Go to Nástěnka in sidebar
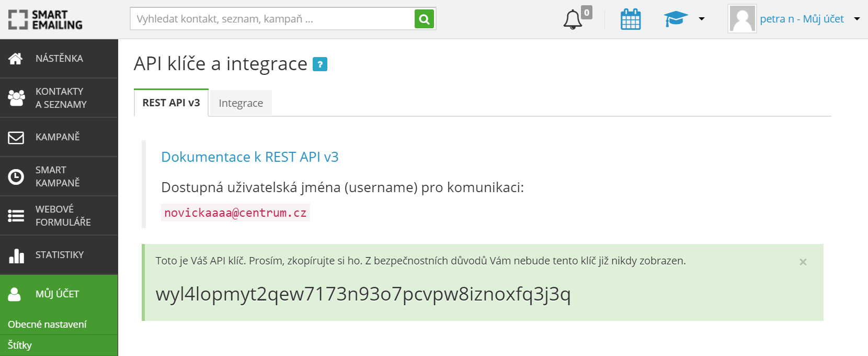Image resolution: width=868 pixels, height=356 pixels. (x=59, y=59)
